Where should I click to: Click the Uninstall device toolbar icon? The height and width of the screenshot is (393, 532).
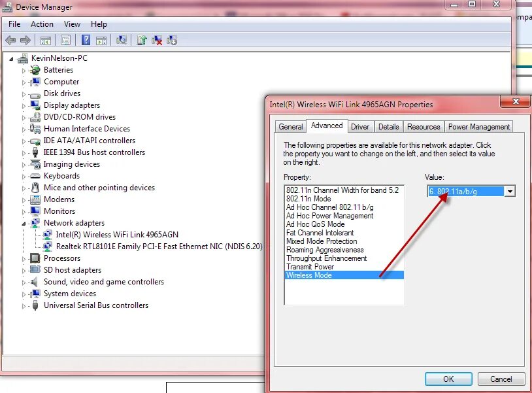pyautogui.click(x=157, y=41)
